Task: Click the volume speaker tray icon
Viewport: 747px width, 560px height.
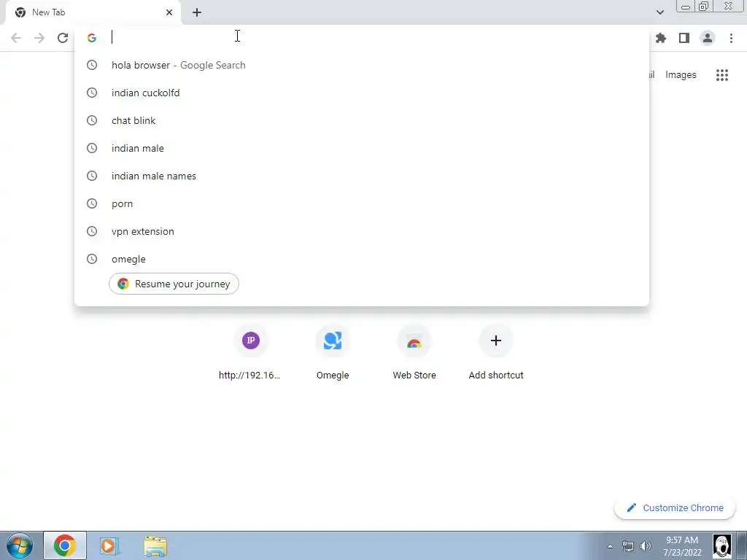Action: (646, 546)
